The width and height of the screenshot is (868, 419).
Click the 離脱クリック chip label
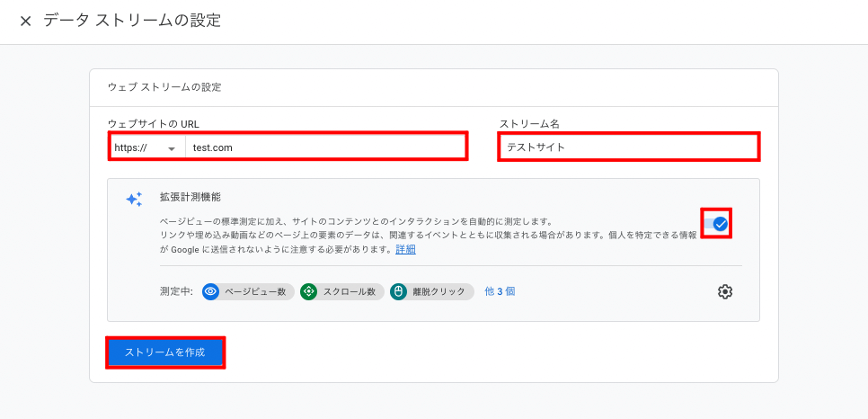click(x=439, y=291)
